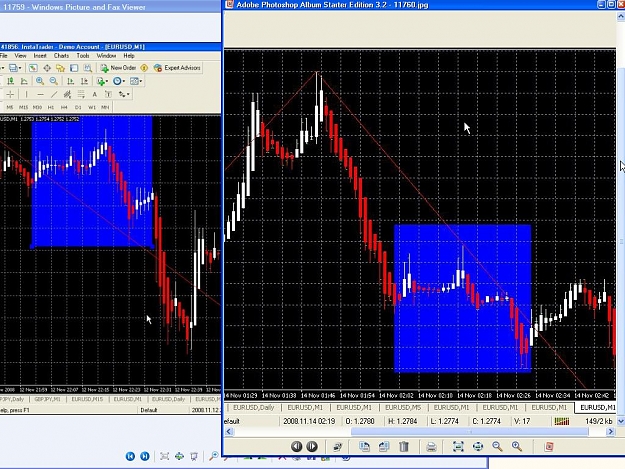Open the Navigator star-folder icon

tap(61, 68)
